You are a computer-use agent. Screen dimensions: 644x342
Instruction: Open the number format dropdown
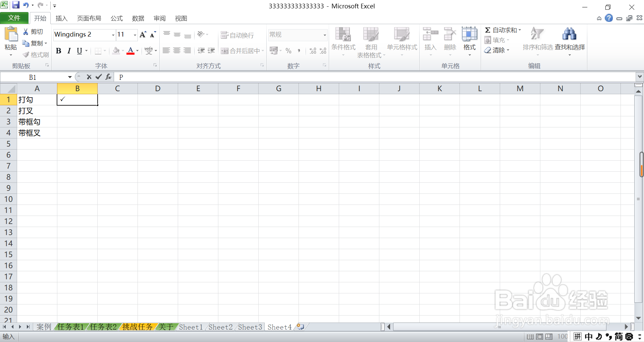pyautogui.click(x=325, y=35)
